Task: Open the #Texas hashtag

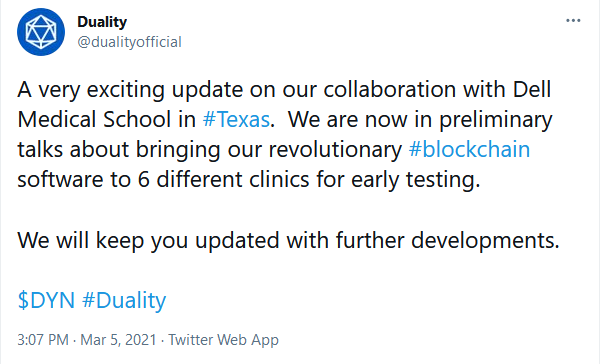Action: click(x=236, y=119)
